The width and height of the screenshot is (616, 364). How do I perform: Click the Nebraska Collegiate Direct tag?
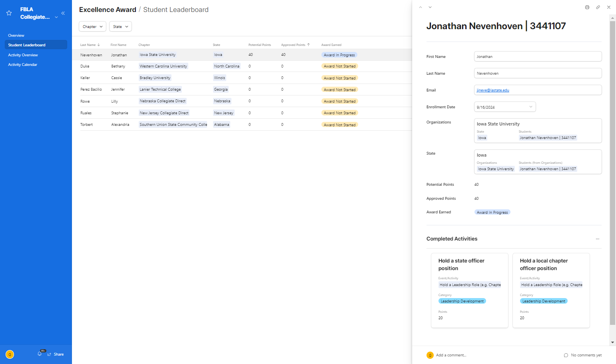(163, 101)
